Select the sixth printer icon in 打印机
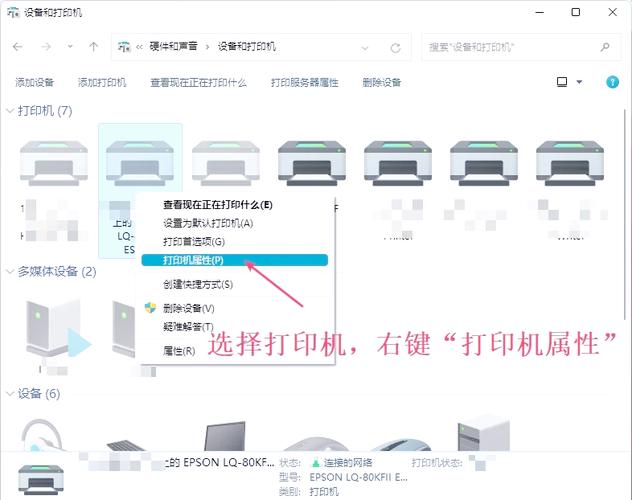 coord(484,163)
